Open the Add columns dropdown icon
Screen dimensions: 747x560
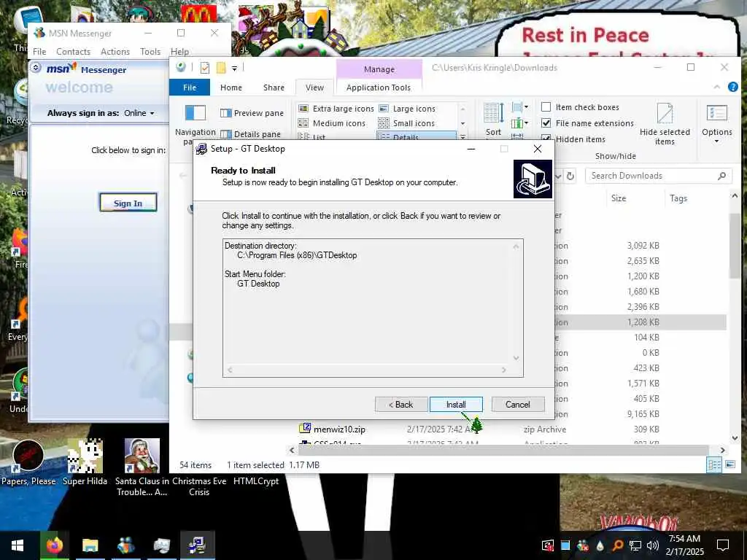click(519, 123)
